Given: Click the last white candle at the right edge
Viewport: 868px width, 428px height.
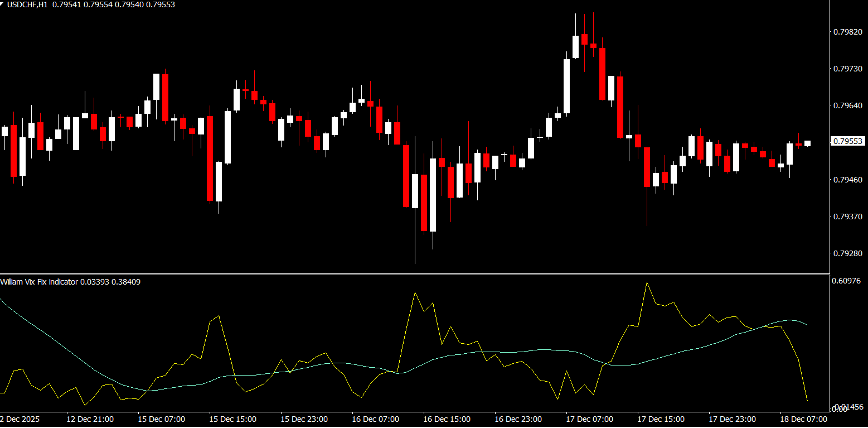Looking at the screenshot, I should tap(807, 143).
